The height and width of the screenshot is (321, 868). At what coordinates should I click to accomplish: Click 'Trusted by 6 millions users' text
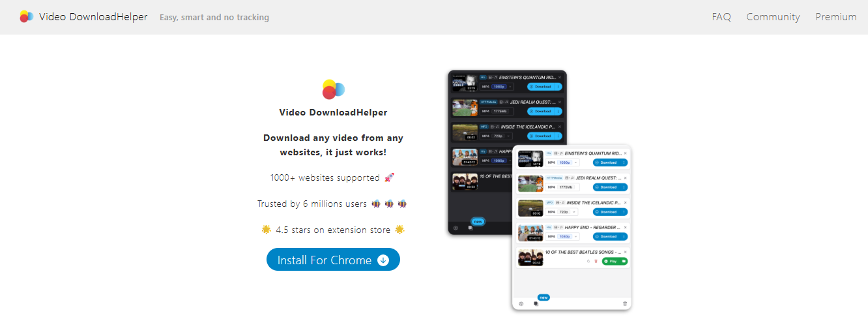coord(312,204)
